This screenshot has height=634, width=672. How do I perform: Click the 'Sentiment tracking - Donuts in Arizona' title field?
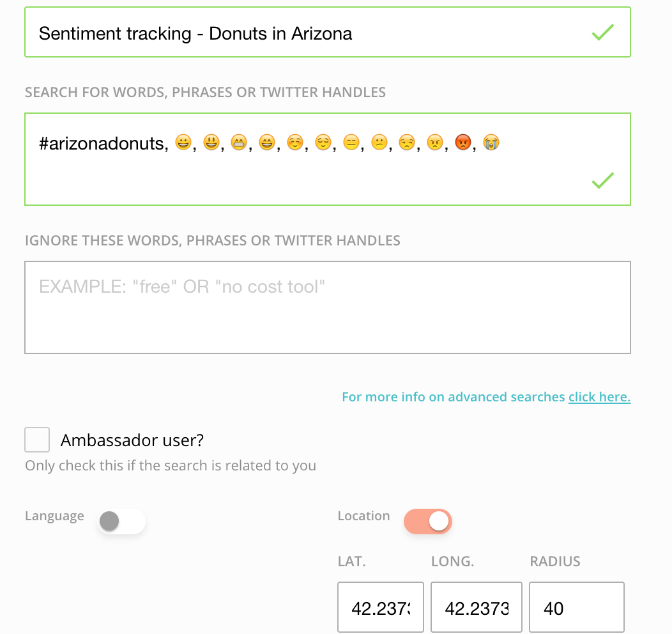[x=307, y=33]
